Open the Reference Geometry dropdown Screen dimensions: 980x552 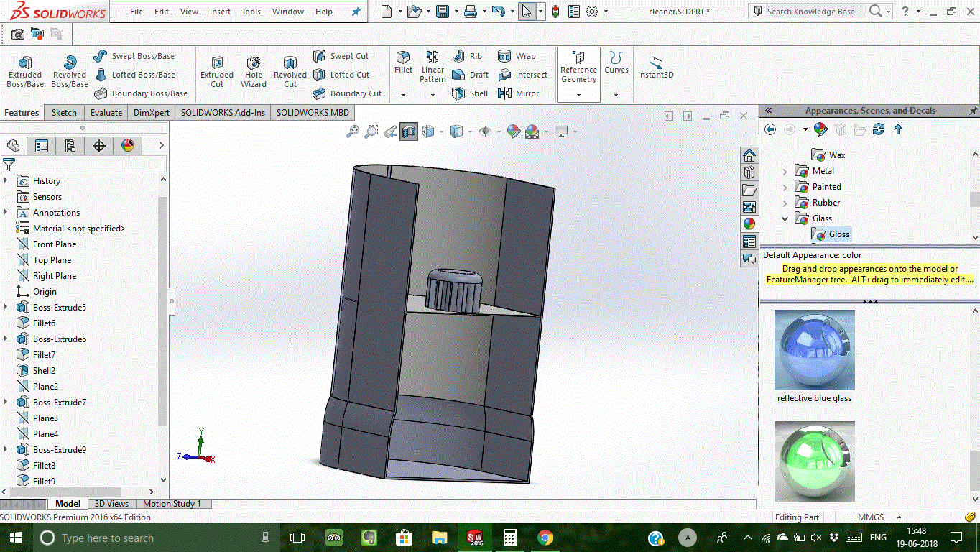tap(578, 95)
